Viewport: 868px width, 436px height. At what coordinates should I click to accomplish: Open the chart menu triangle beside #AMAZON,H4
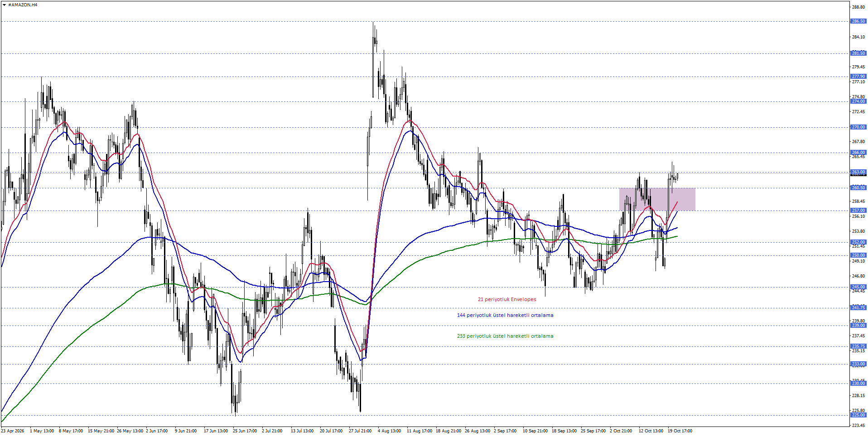coord(4,5)
